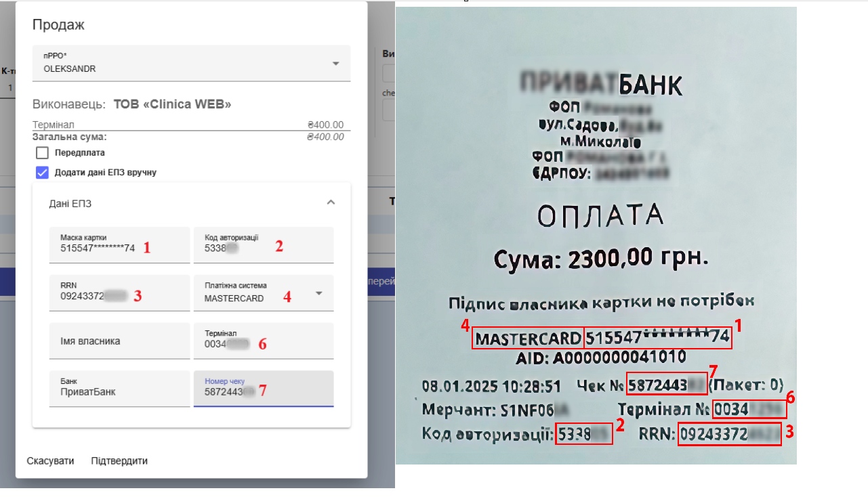Tick the Передплата checkbox

[42, 152]
